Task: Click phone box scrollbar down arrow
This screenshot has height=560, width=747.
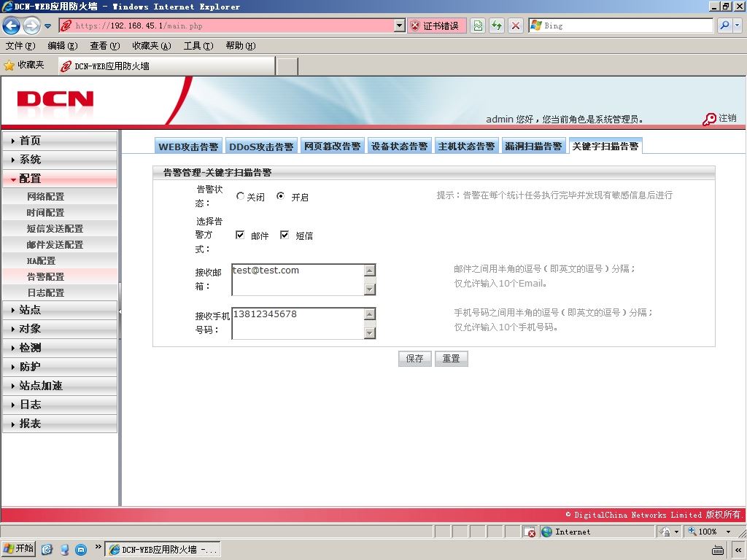Action: tap(370, 332)
